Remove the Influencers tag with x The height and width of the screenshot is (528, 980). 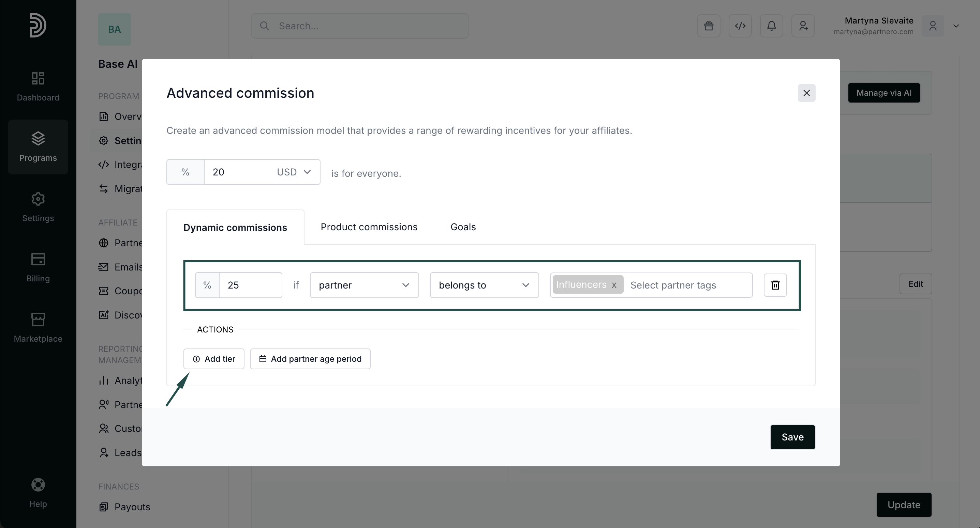click(x=614, y=285)
